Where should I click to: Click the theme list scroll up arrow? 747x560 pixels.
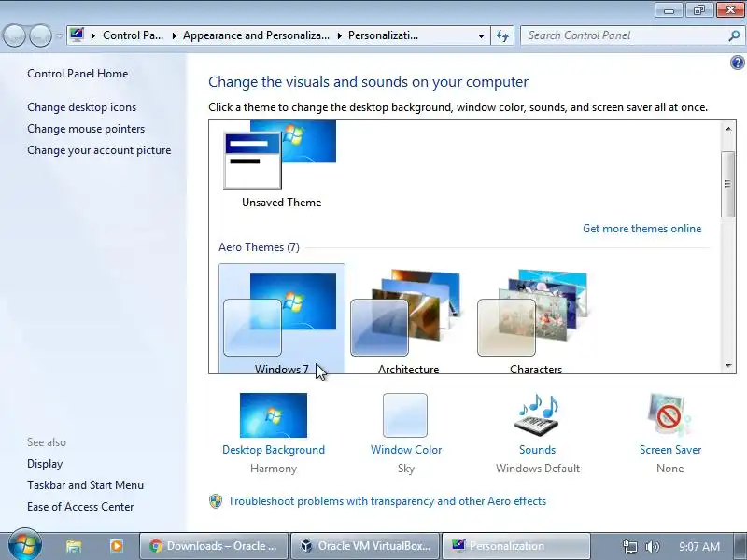728,129
